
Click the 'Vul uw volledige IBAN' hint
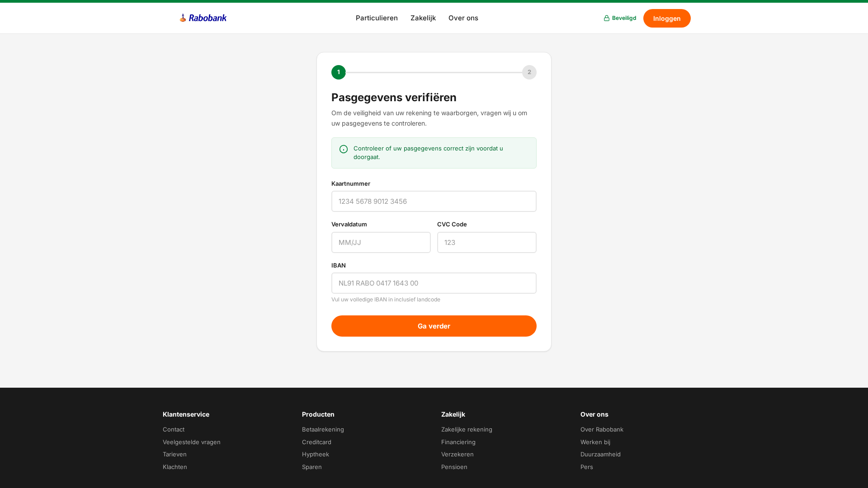click(x=386, y=300)
